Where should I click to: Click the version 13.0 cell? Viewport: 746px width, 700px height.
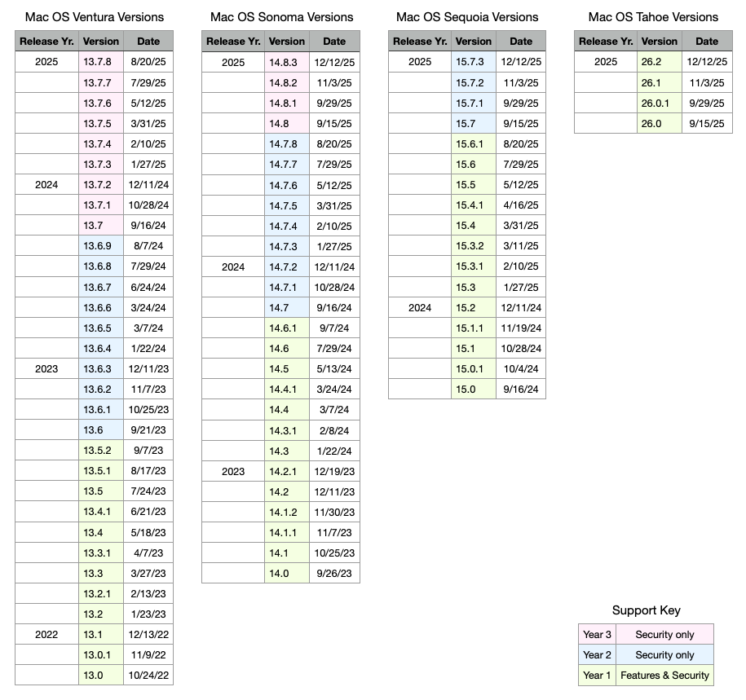click(101, 675)
